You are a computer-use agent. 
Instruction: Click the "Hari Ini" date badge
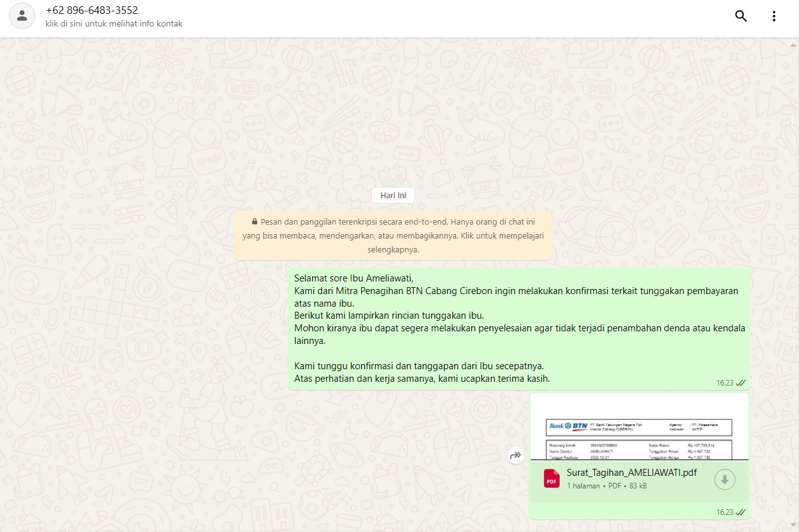[393, 196]
